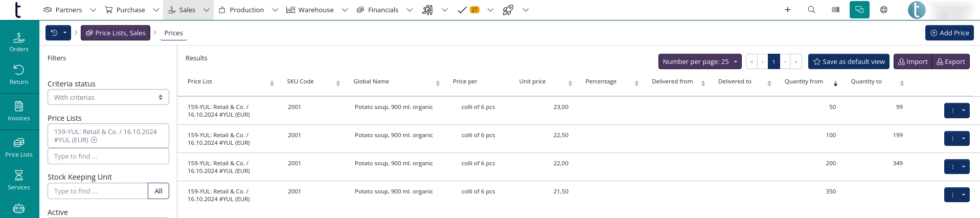Open the Return section in sidebar
Image resolution: width=980 pixels, height=218 pixels.
tap(19, 74)
